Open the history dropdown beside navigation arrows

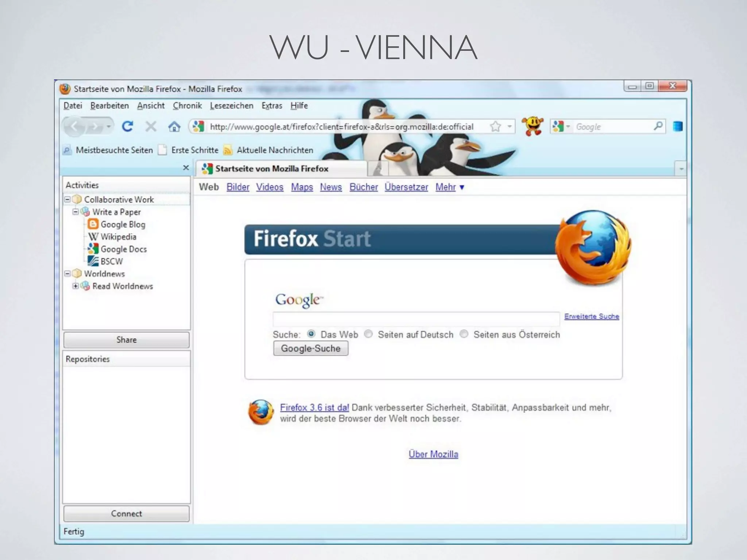pos(108,127)
